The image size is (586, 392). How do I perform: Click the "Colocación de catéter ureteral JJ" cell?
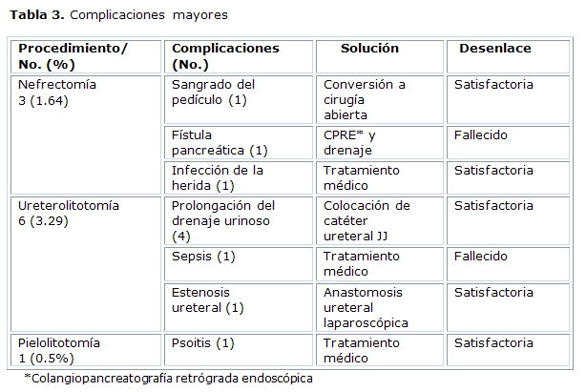point(366,220)
